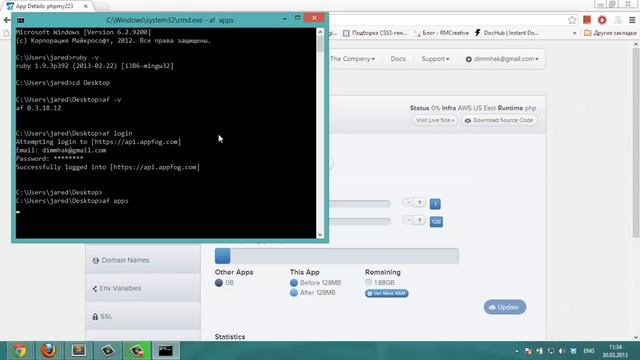The image size is (640, 360).
Task: Open the Подборка CSS3 bookmark
Action: point(375,33)
